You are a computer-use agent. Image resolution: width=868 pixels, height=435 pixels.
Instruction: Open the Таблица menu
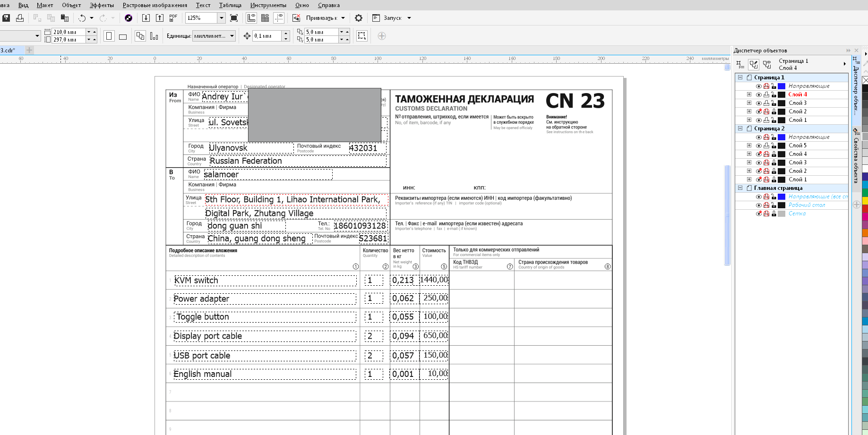point(230,5)
